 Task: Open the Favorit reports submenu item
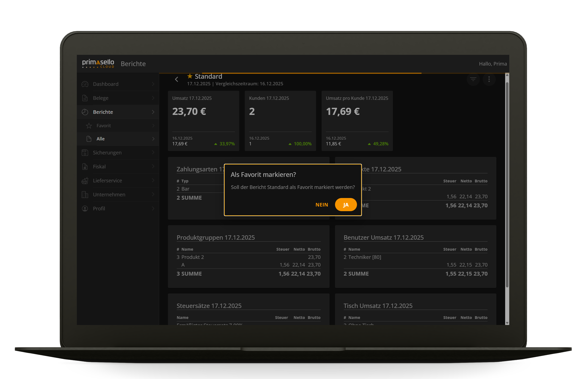[104, 126]
